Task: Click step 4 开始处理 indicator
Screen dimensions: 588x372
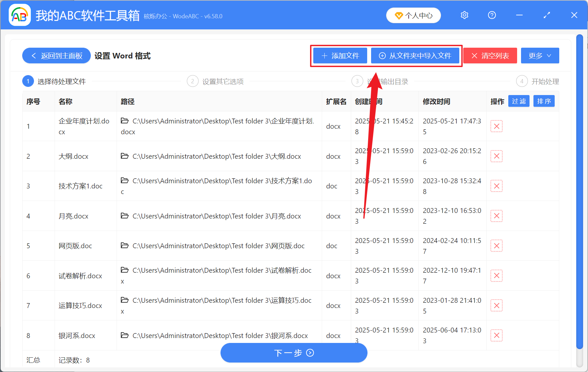Action: (522, 81)
